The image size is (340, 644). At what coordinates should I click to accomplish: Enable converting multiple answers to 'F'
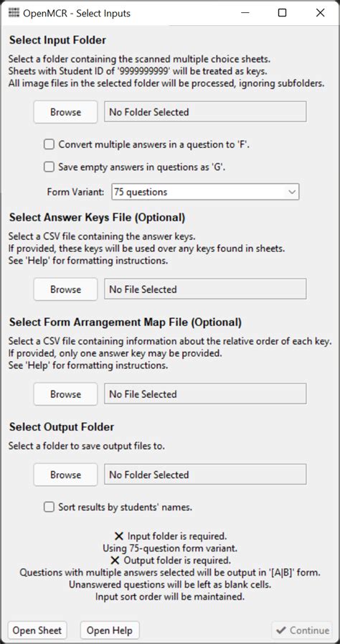point(49,144)
